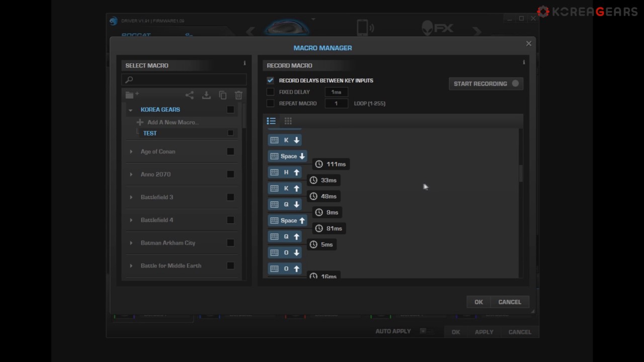The image size is (644, 362).
Task: Select the O key down step
Action: tap(285, 253)
